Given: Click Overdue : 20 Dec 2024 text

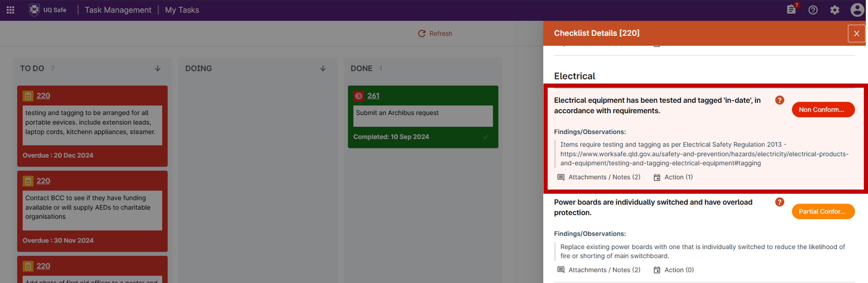Looking at the screenshot, I should point(58,155).
